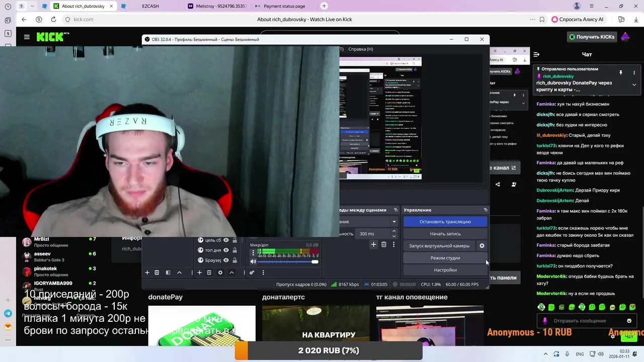This screenshot has width=644, height=362.
Task: Decrease transition duration below 300 ms
Action: [394, 236]
